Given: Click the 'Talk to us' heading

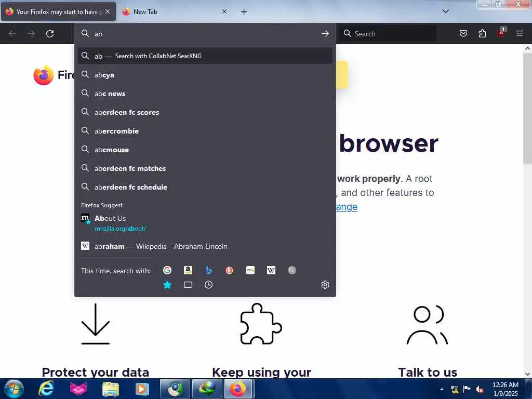Looking at the screenshot, I should click(x=428, y=372).
